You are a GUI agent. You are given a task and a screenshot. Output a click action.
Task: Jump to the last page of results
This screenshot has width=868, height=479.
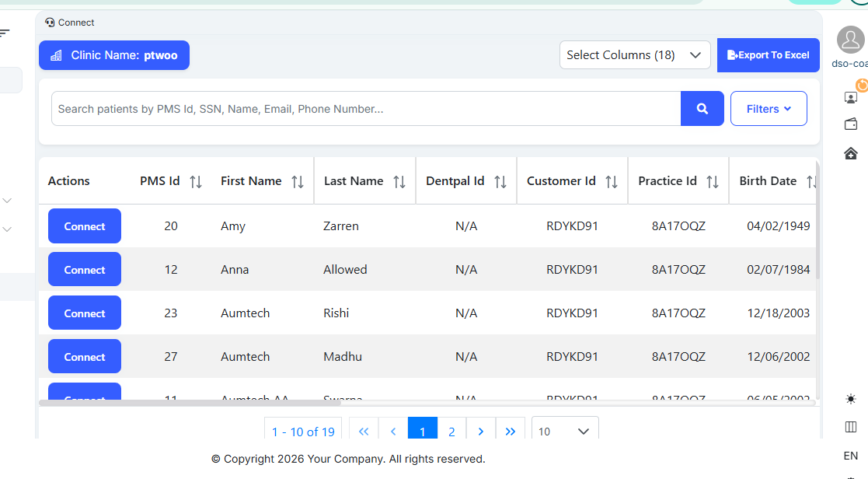tap(510, 432)
